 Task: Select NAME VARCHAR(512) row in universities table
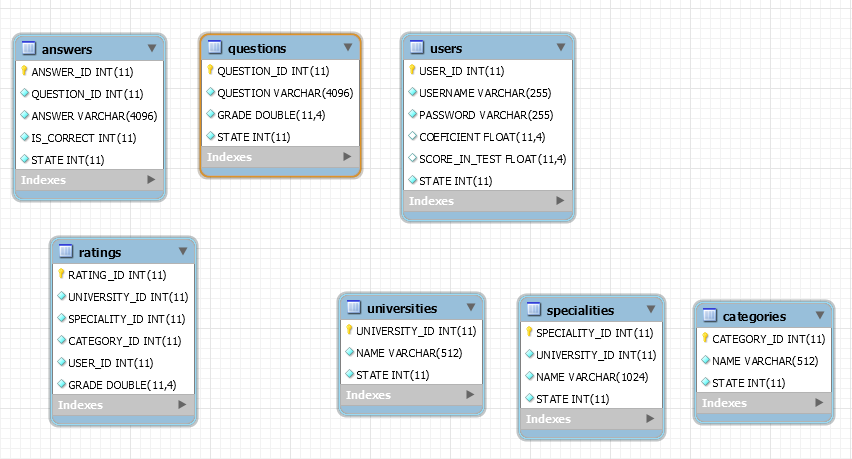point(411,353)
